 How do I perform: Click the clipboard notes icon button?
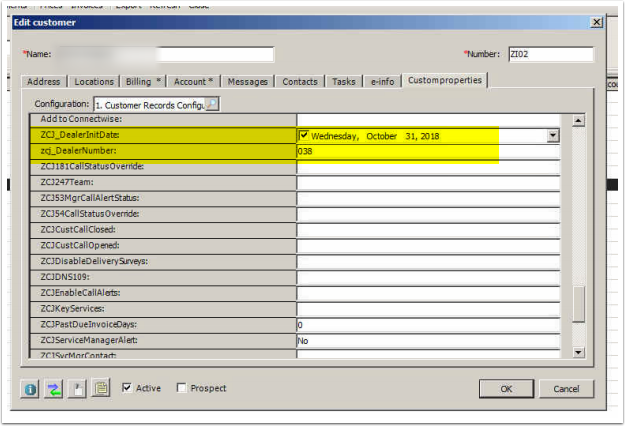point(101,388)
